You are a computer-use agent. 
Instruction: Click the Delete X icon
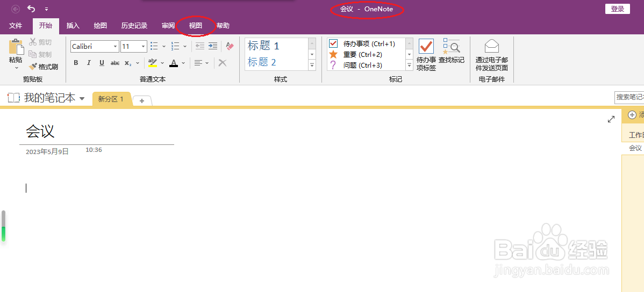[x=222, y=63]
